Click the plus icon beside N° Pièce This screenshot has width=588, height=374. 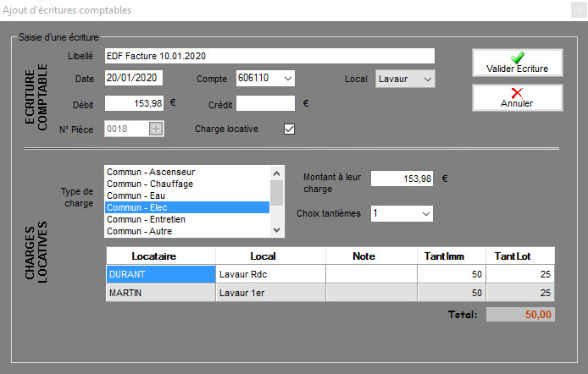(155, 129)
